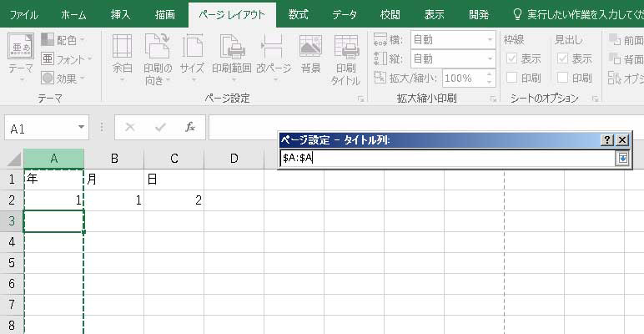Open the テーマ (Themes) gallery

(21, 56)
